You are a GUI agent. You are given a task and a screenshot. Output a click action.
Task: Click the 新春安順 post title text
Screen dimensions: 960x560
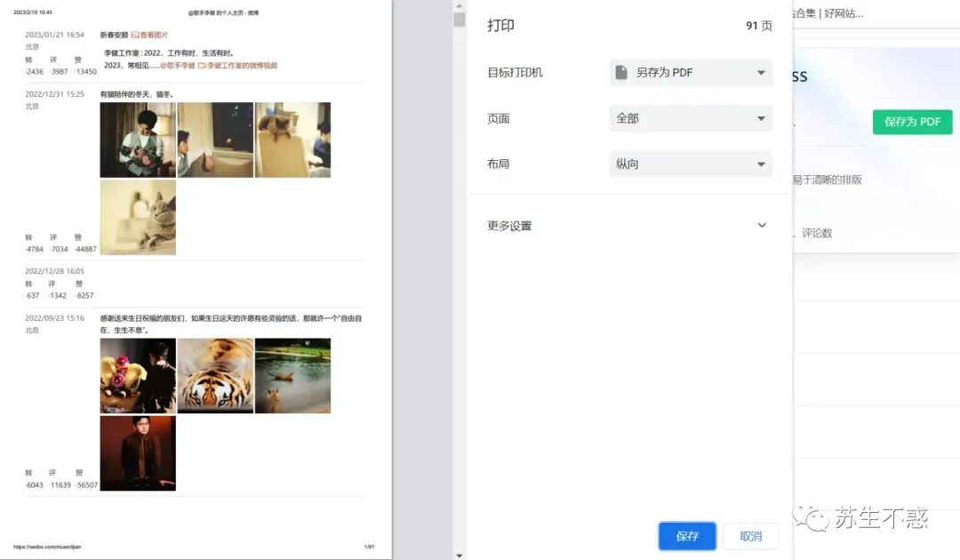[x=115, y=35]
